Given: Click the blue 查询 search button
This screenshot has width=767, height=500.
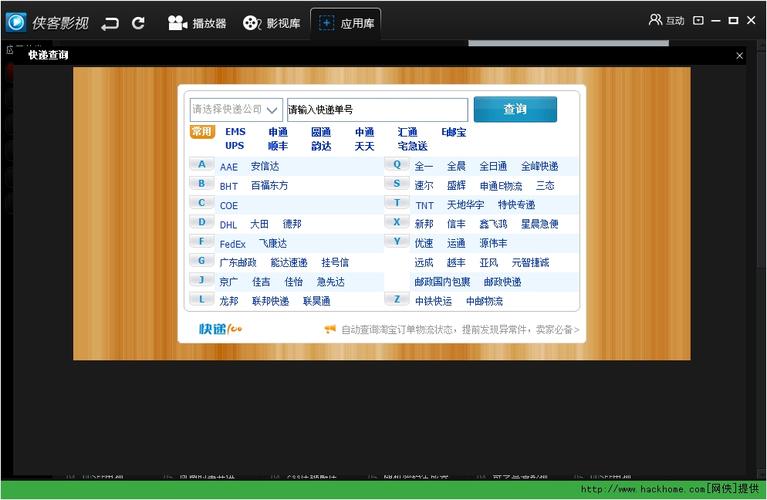Looking at the screenshot, I should (515, 109).
